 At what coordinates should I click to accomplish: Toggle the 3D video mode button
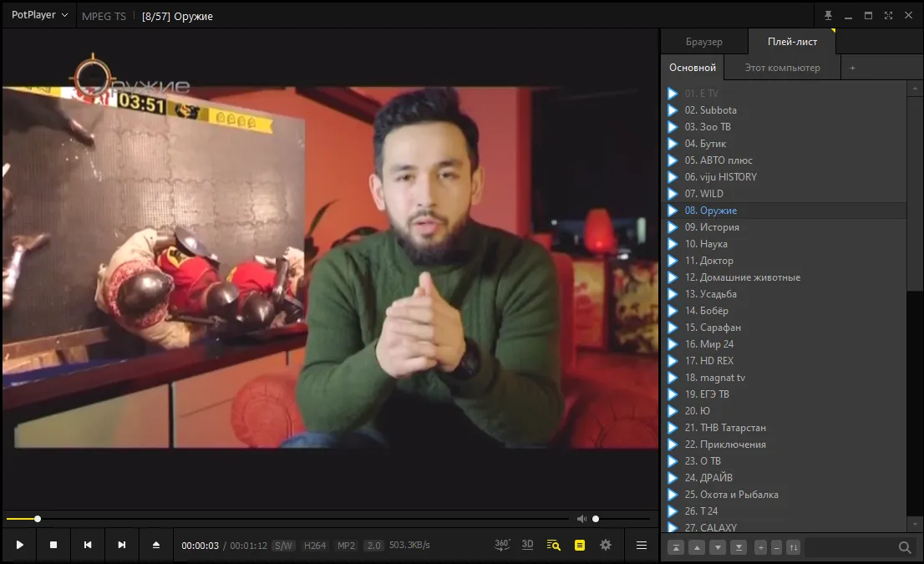point(527,545)
